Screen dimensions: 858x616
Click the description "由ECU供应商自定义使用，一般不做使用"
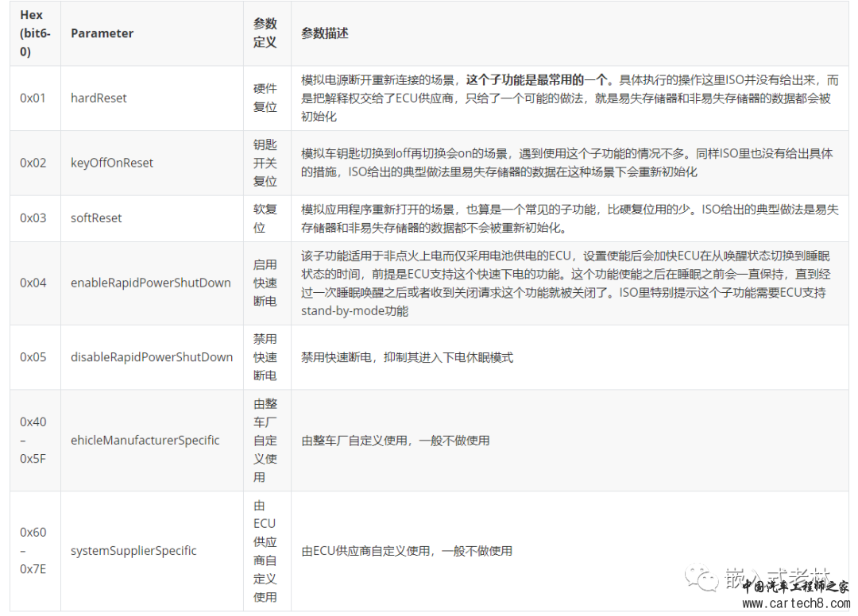coord(407,551)
